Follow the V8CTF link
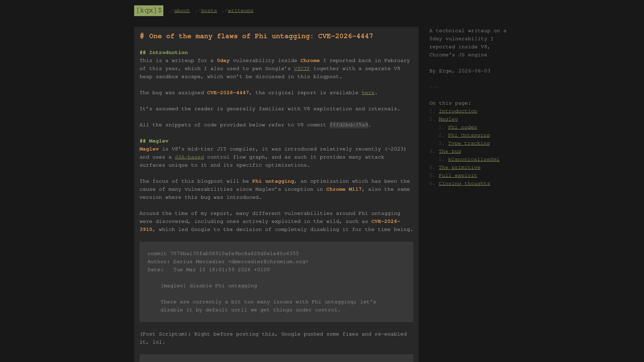 coord(302,69)
